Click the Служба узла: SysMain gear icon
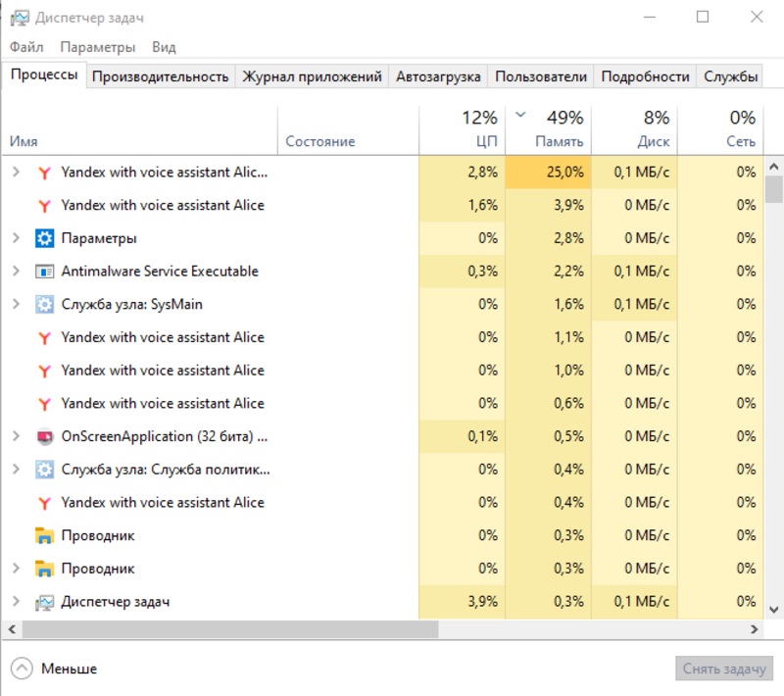784x696 pixels. [44, 305]
